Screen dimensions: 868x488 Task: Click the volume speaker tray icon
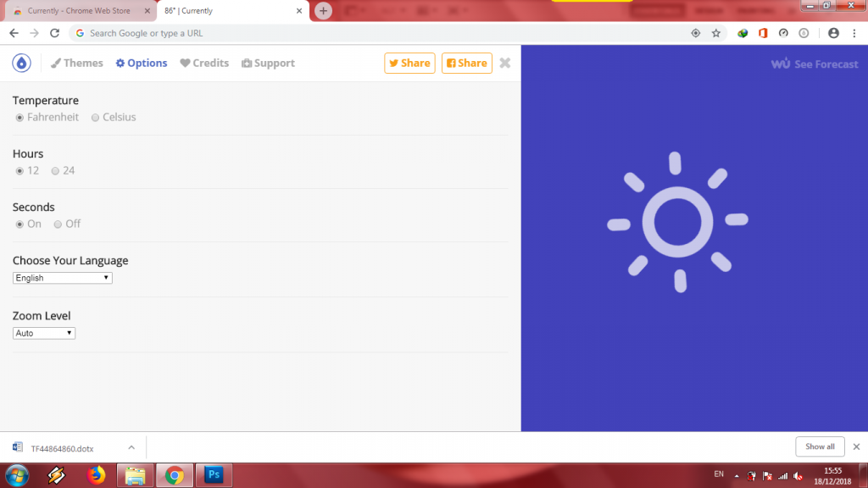click(798, 476)
